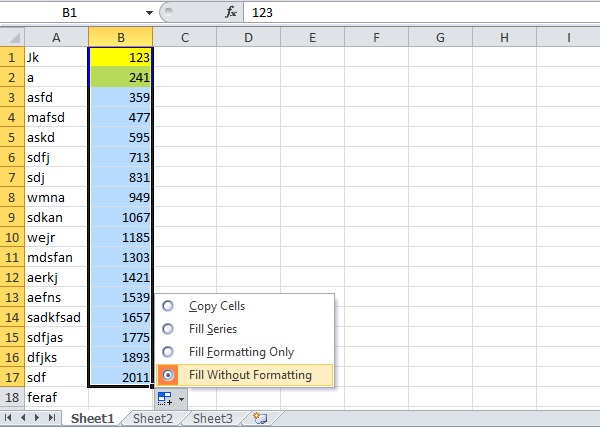Click the Select All corner triangle
This screenshot has width=600, height=428.
[x=12, y=38]
